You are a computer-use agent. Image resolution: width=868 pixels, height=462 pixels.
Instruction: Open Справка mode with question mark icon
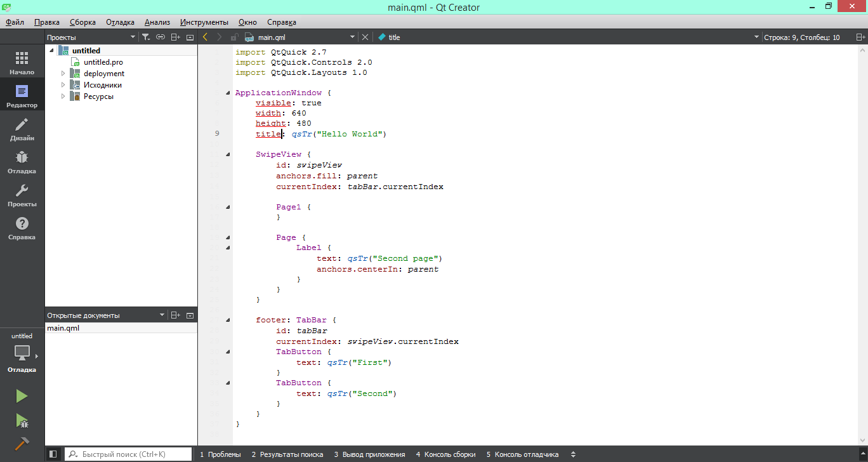[22, 227]
